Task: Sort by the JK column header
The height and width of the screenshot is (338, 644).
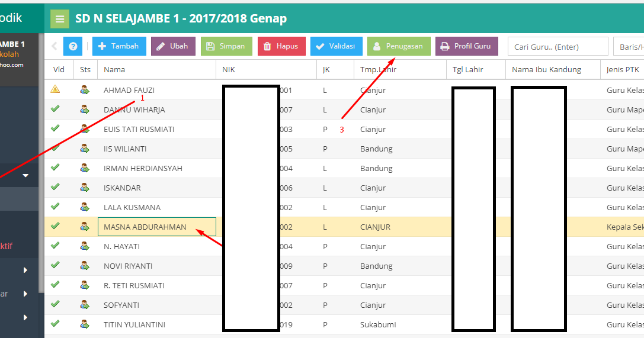Action: (x=335, y=69)
